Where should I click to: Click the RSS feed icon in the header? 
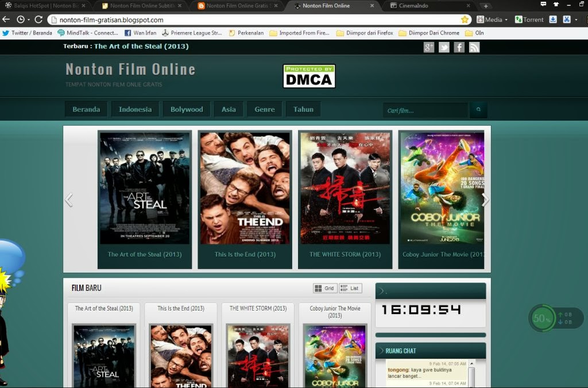tap(474, 47)
